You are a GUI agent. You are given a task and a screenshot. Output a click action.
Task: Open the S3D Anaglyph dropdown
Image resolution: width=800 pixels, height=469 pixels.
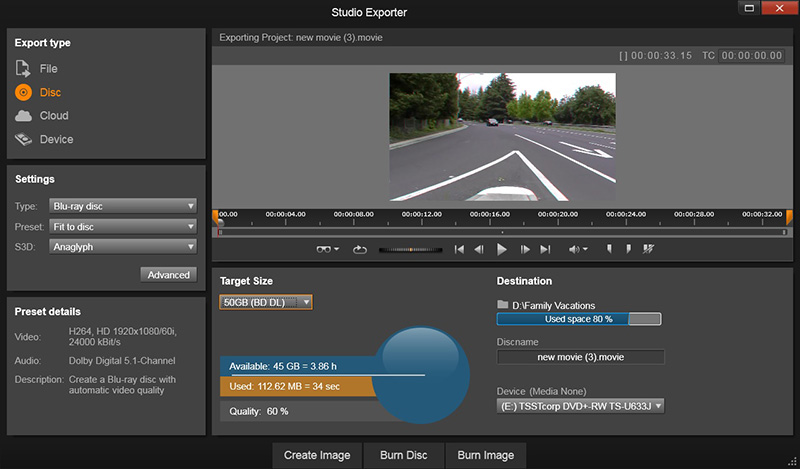[x=122, y=245]
